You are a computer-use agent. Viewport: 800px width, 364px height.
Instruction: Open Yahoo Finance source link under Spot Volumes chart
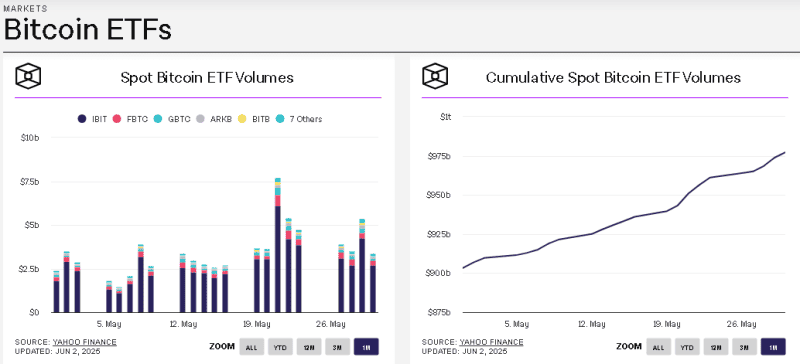84,342
